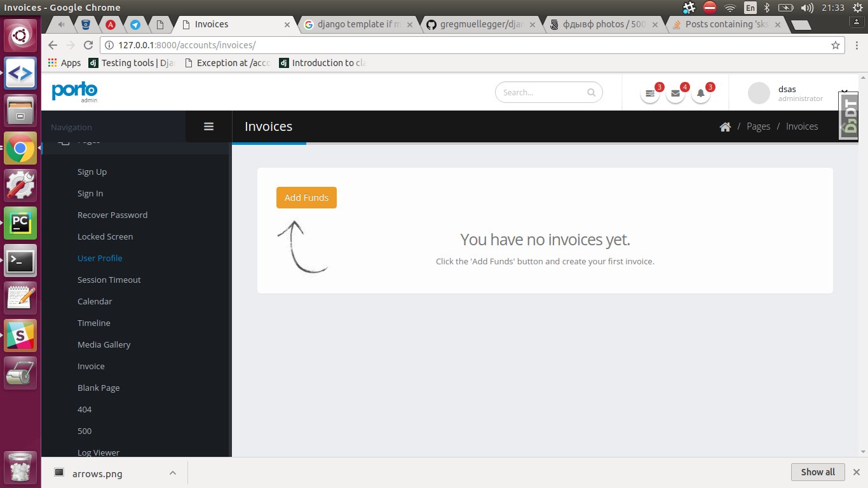Reload the page in Chrome
This screenshot has height=488, width=868.
(x=88, y=45)
